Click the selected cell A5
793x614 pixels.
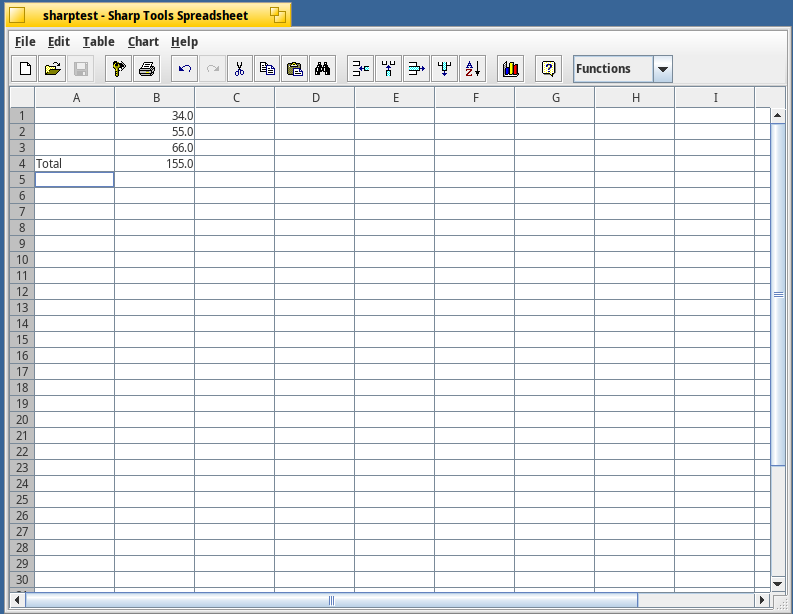pos(75,180)
